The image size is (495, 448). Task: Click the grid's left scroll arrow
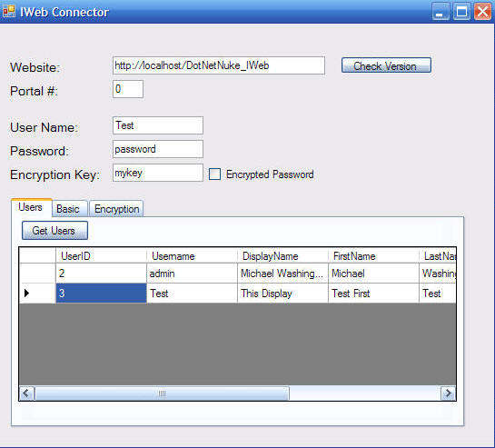click(26, 393)
